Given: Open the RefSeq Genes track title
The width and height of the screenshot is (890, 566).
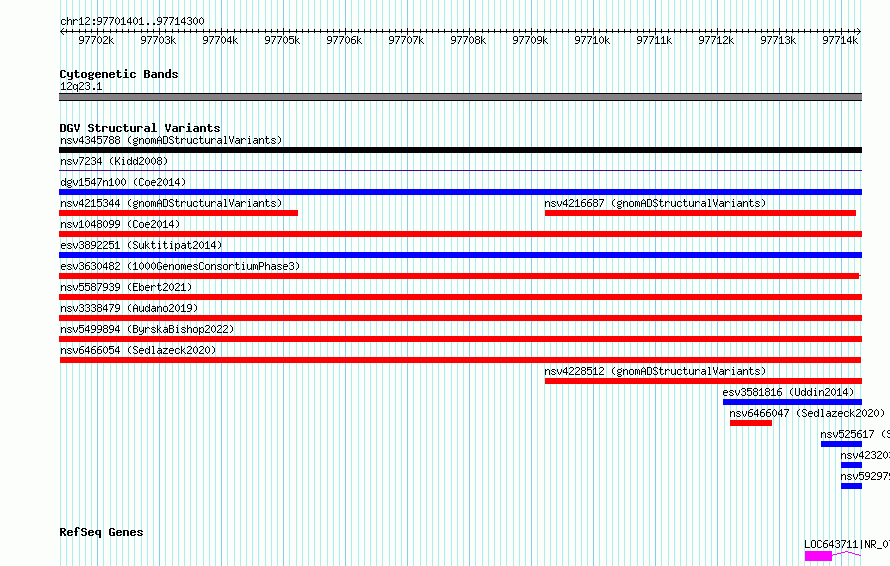Looking at the screenshot, I should tap(101, 533).
